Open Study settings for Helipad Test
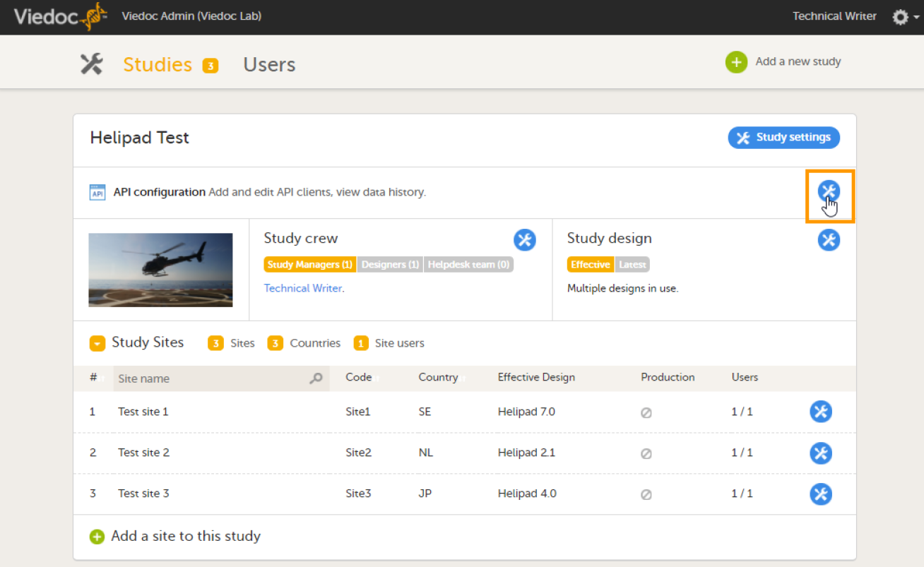Image resolution: width=924 pixels, height=567 pixels. tap(783, 138)
